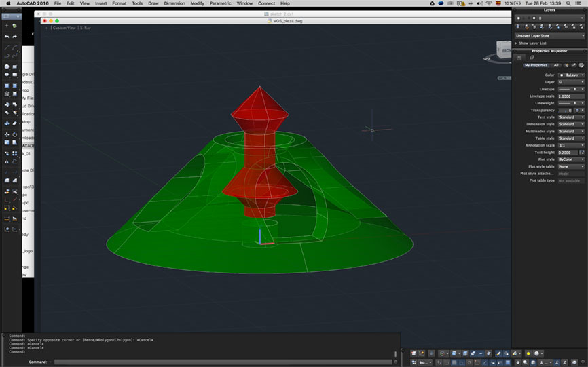Click Custom View label in viewport
588x367 pixels.
(x=64, y=28)
